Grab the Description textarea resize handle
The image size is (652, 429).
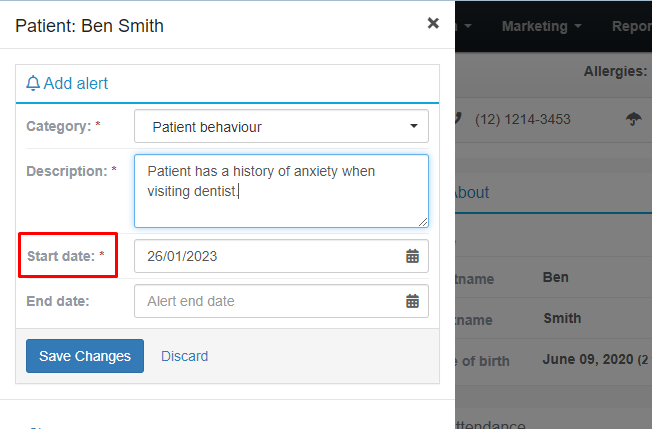tap(423, 222)
